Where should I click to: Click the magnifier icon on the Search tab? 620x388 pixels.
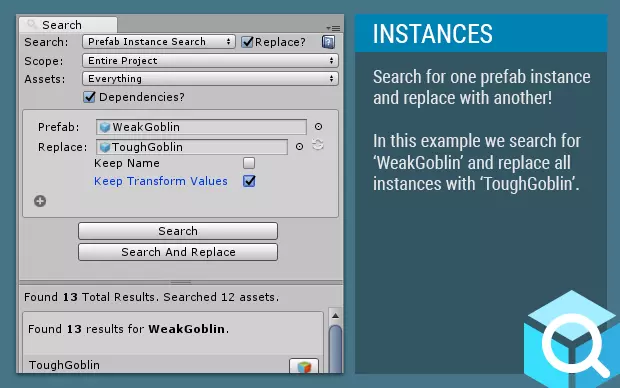32,25
